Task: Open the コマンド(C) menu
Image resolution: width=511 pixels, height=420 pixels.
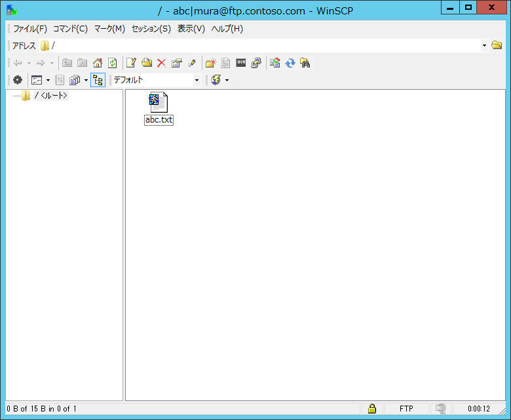Action: point(70,29)
